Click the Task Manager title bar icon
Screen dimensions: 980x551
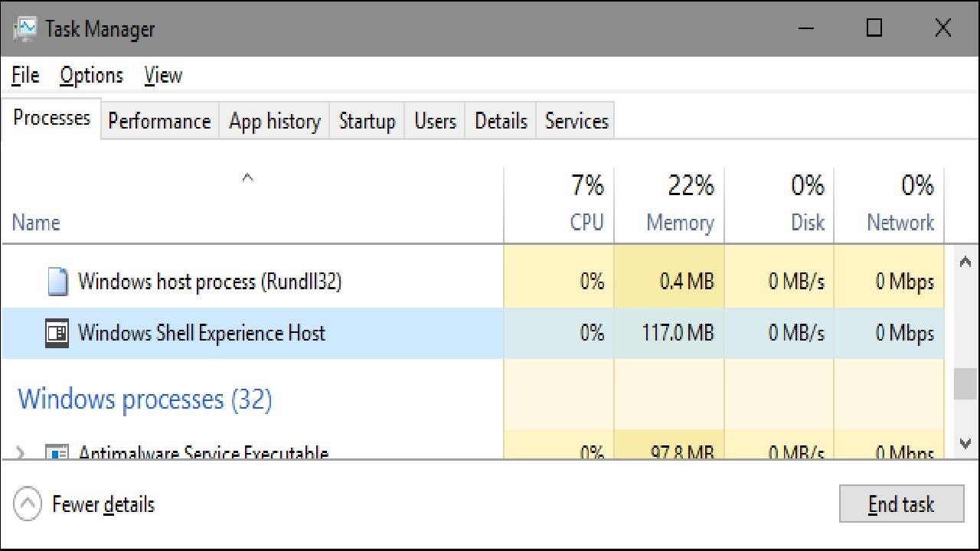(x=24, y=29)
